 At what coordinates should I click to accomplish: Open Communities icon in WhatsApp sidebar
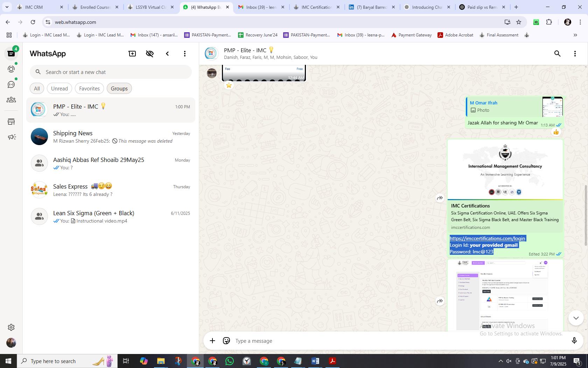(x=11, y=100)
